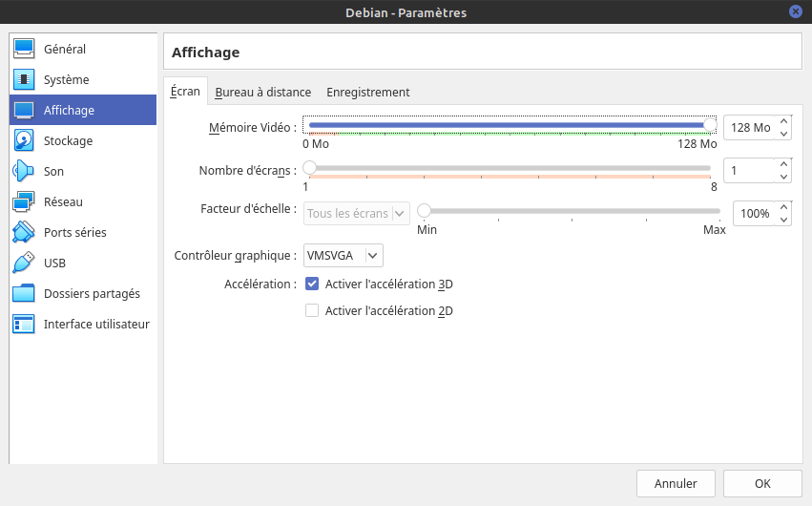Disable 3D acceleration checkbox
This screenshot has height=506, width=812.
coord(312,284)
